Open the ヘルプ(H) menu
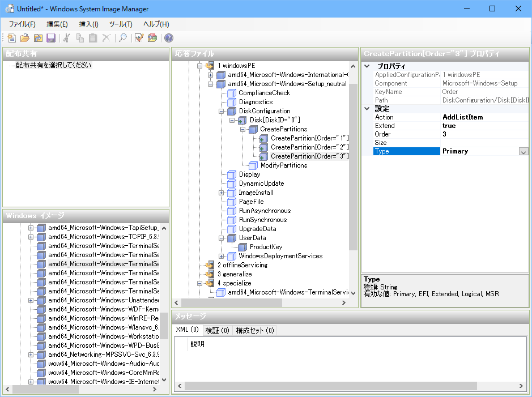 point(156,24)
